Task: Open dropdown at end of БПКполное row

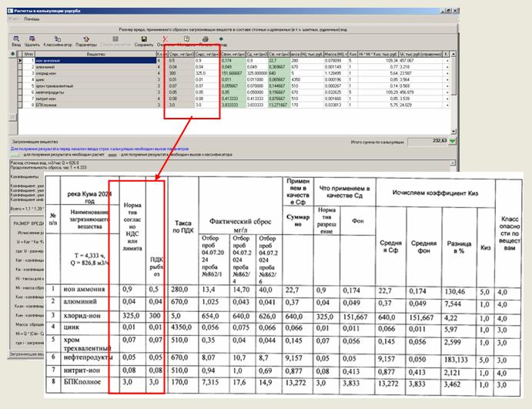Action: click(x=447, y=105)
